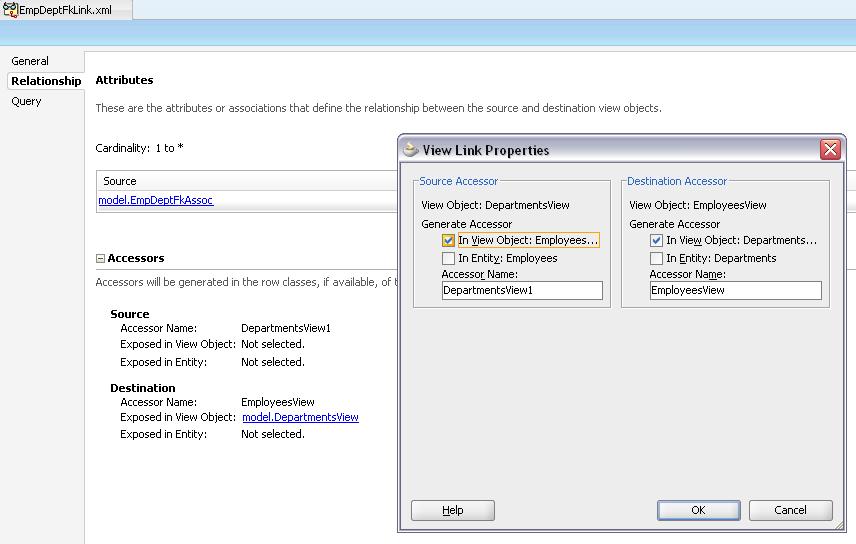Confirm with the OK button
Viewport: 856px width, 544px height.
pos(698,510)
